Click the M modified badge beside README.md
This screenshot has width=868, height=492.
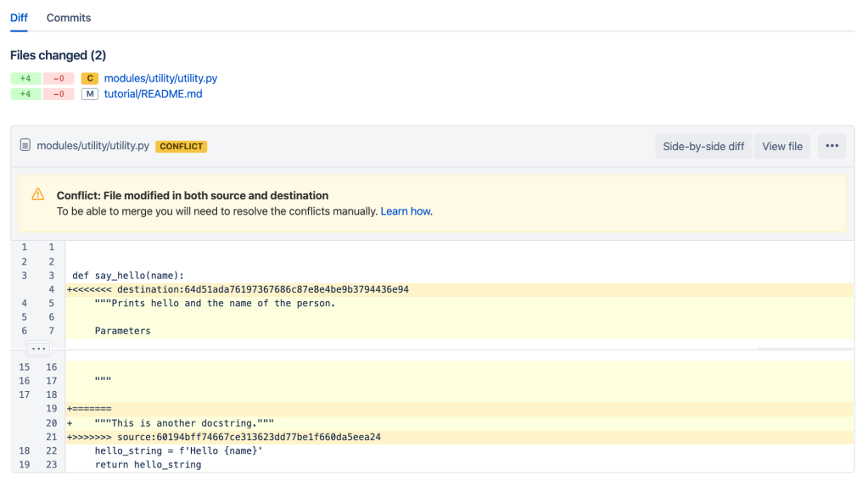[x=89, y=94]
